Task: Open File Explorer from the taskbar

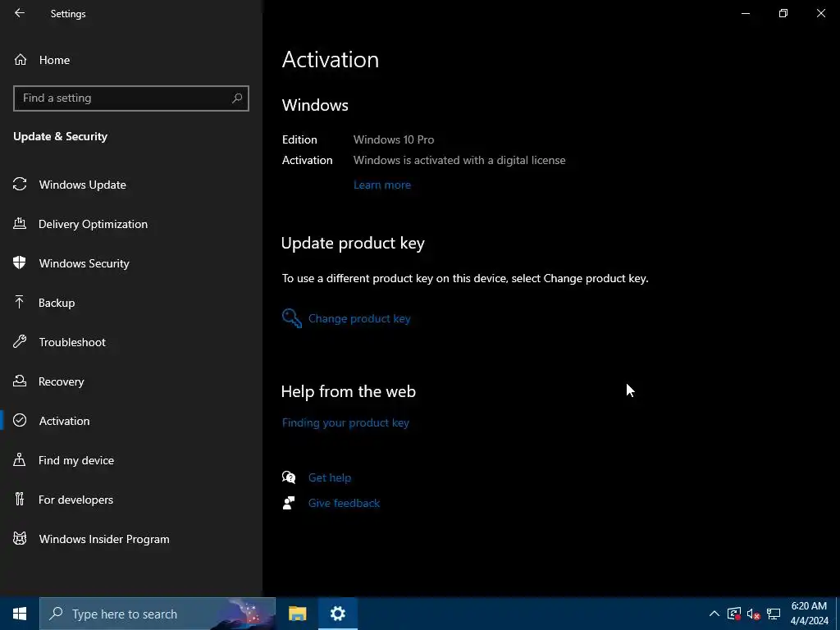Action: click(x=297, y=614)
